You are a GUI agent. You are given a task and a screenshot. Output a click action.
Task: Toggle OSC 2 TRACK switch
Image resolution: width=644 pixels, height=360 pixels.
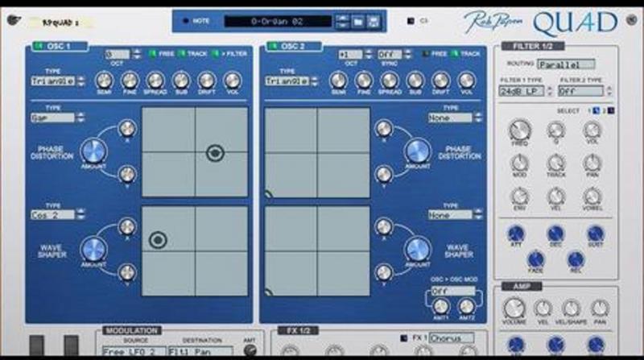pos(454,53)
